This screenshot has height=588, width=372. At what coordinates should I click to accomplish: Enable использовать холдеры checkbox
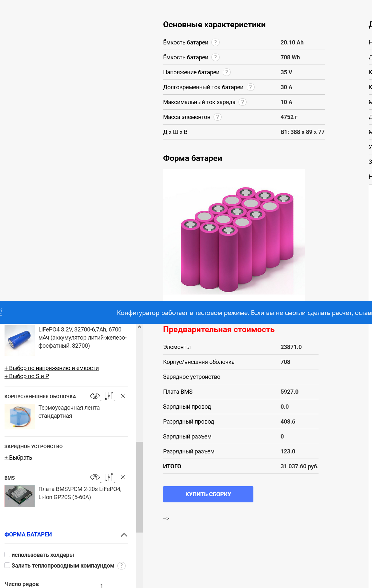(7, 555)
